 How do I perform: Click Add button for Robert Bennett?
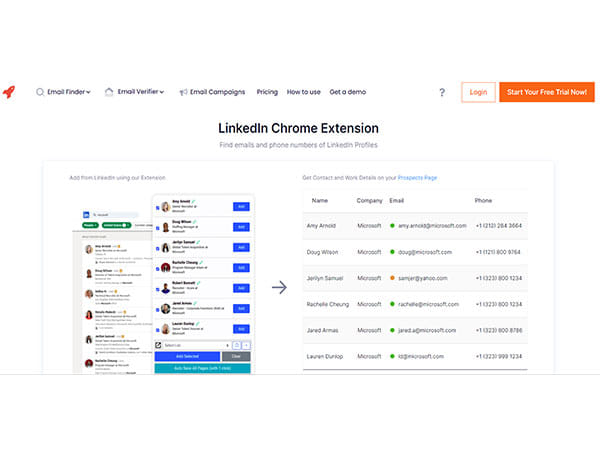pyautogui.click(x=241, y=288)
